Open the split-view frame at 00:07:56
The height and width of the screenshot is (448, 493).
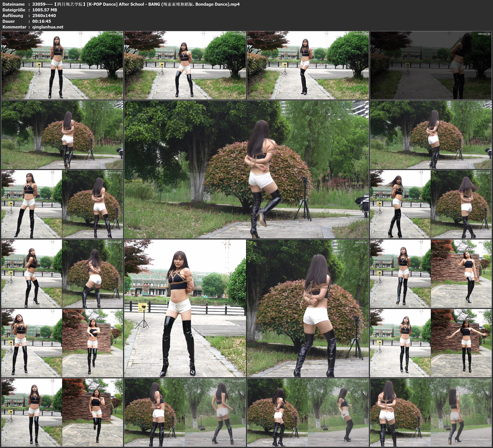coord(431,204)
